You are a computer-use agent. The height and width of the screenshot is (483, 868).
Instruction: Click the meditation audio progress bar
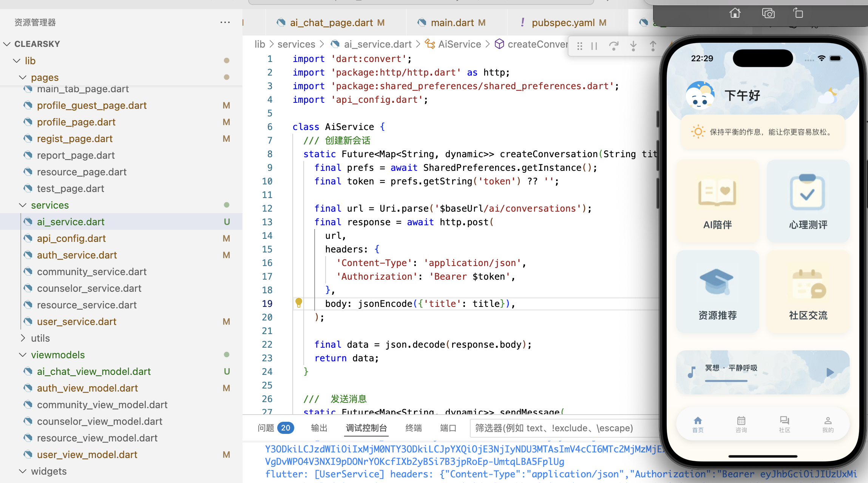coord(726,381)
